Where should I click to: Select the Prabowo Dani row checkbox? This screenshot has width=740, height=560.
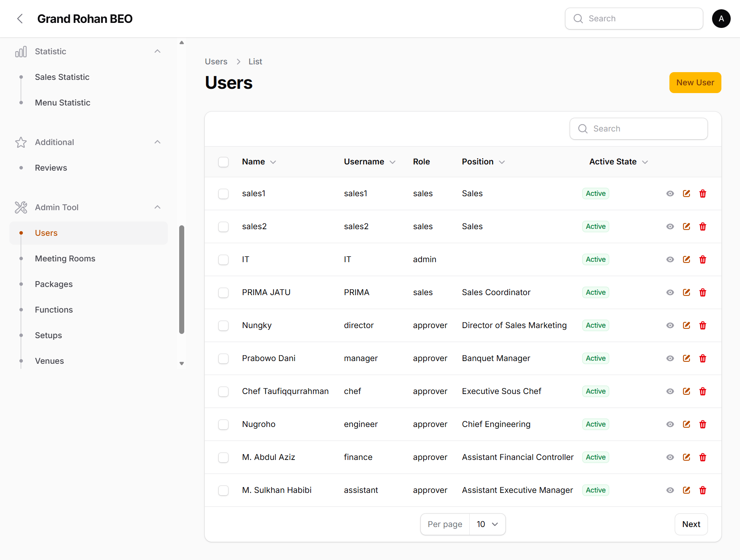point(223,358)
